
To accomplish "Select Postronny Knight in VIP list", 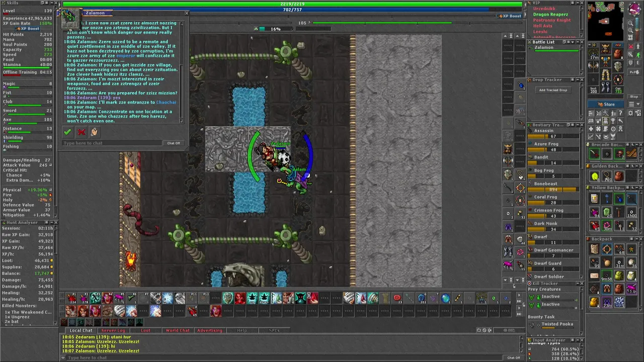I will (x=552, y=20).
